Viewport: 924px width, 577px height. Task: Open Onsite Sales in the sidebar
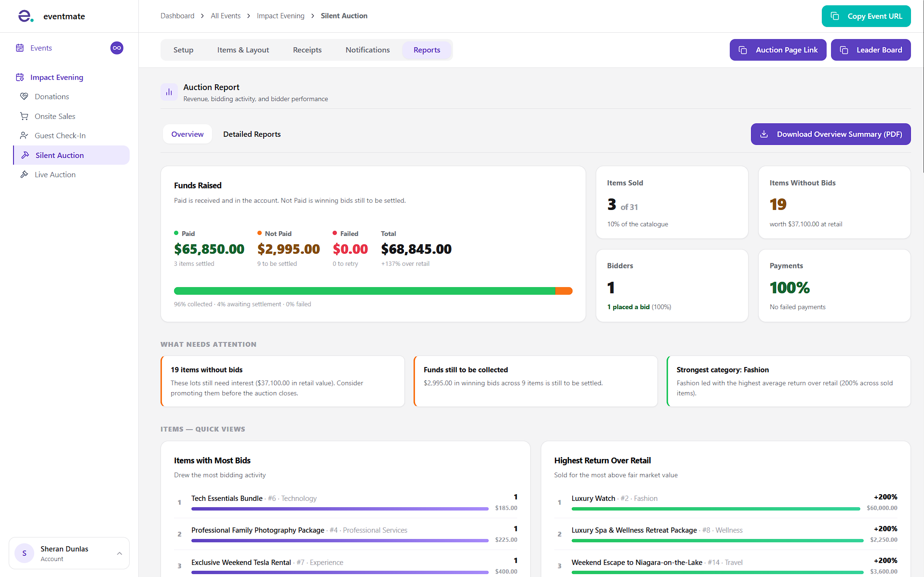pos(55,116)
